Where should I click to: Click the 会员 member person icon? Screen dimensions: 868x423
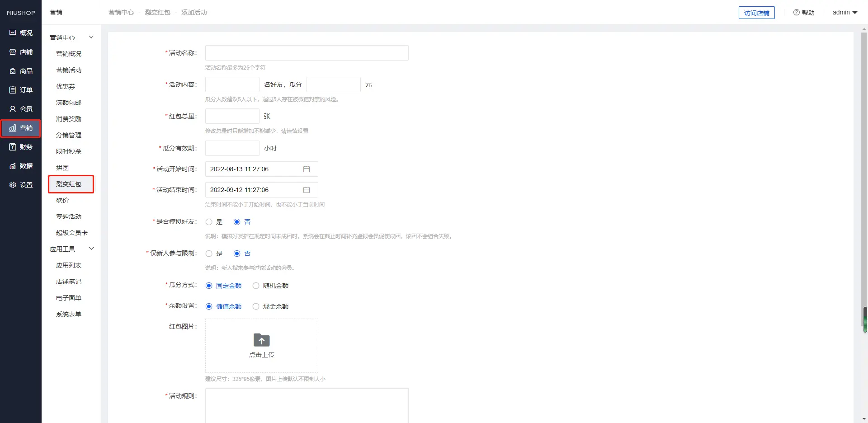(13, 109)
